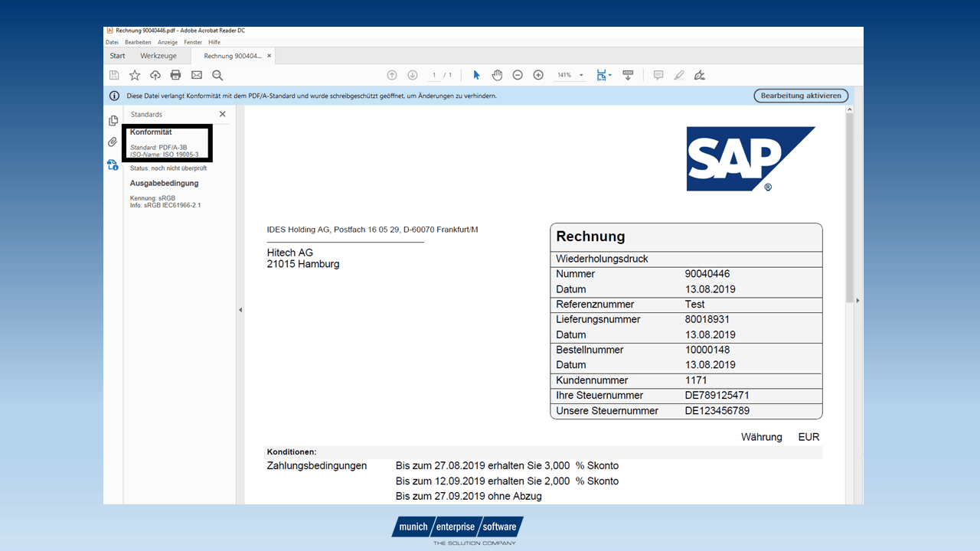Click 'Status: noch nicht überprüft' text

[x=168, y=168]
